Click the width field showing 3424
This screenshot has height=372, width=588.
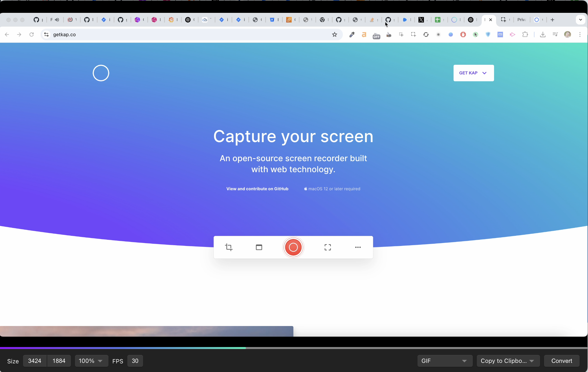35,361
